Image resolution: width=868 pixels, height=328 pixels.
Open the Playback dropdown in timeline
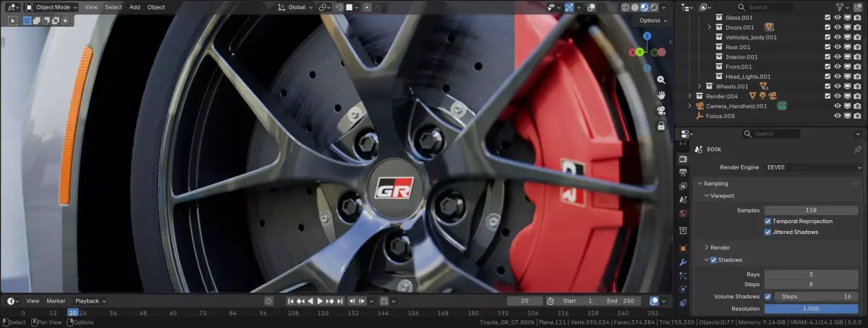pyautogui.click(x=90, y=301)
